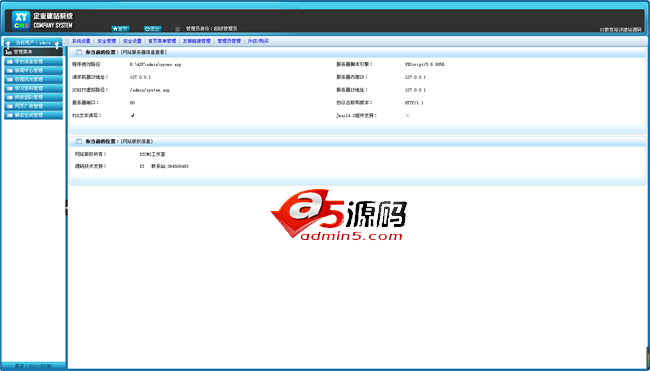Click the contact QQ 364500483 text
This screenshot has width=650, height=371.
[x=170, y=167]
